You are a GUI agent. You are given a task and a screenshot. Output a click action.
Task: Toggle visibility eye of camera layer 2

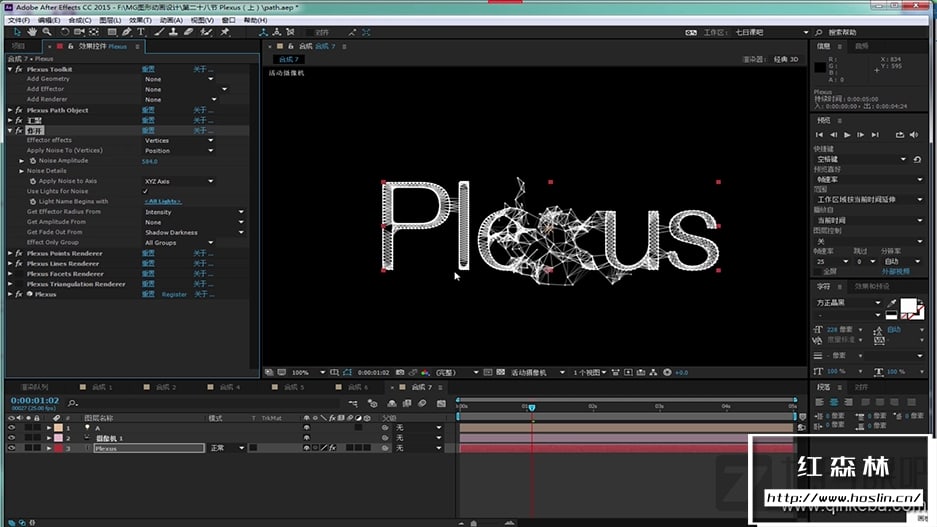(x=11, y=438)
